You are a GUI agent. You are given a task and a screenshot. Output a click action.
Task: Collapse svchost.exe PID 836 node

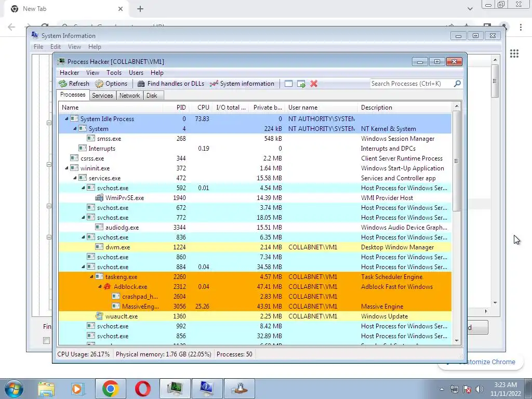83,237
